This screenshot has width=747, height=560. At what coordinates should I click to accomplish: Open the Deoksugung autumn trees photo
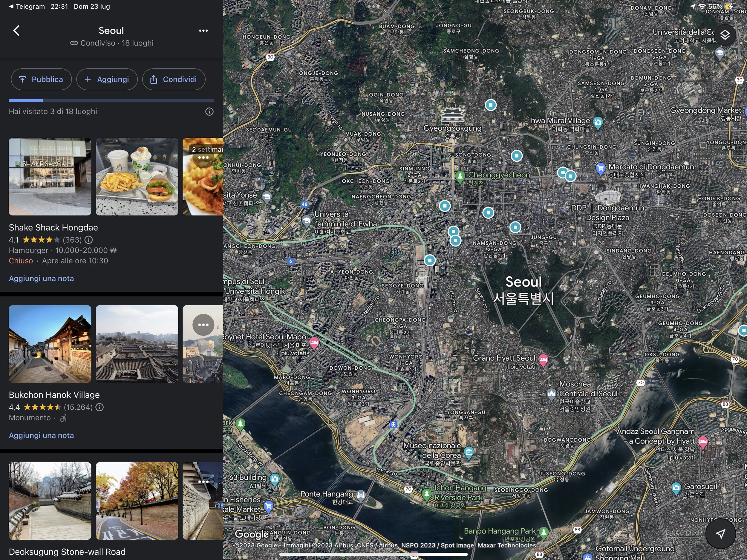pos(137,501)
